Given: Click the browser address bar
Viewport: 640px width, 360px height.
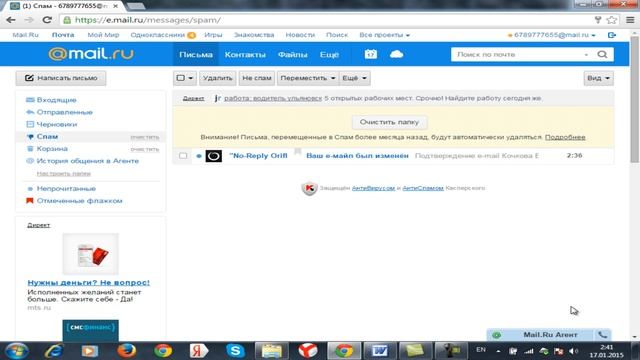Looking at the screenshot, I should point(327,20).
